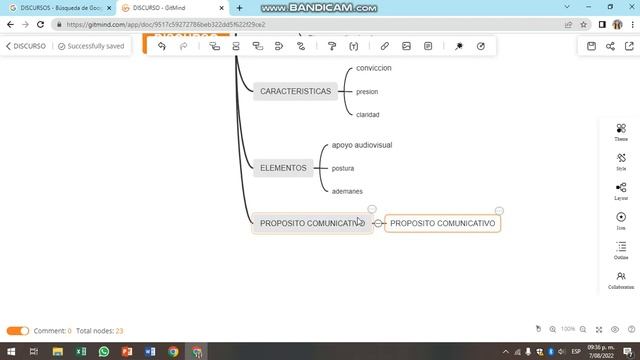Screen dimensions: 640x360
Task: Go back in browser history
Action: pyautogui.click(x=10, y=24)
